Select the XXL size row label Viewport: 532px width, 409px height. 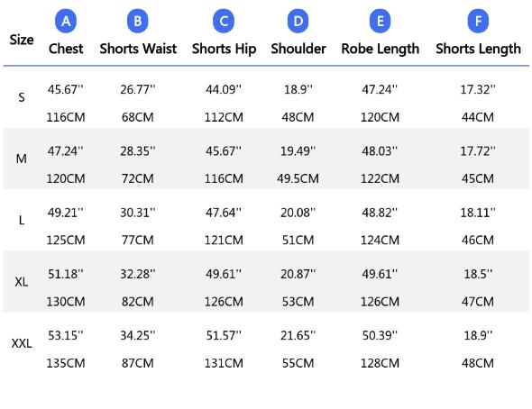(x=22, y=343)
